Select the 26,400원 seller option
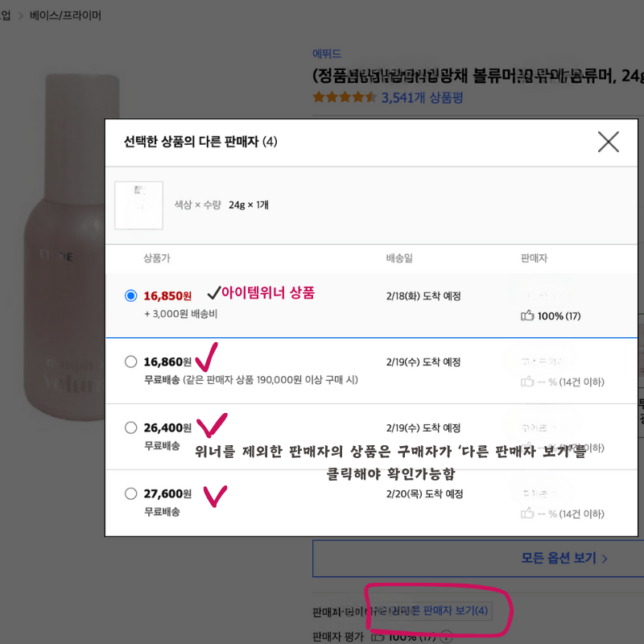Image resolution: width=644 pixels, height=644 pixels. (130, 427)
